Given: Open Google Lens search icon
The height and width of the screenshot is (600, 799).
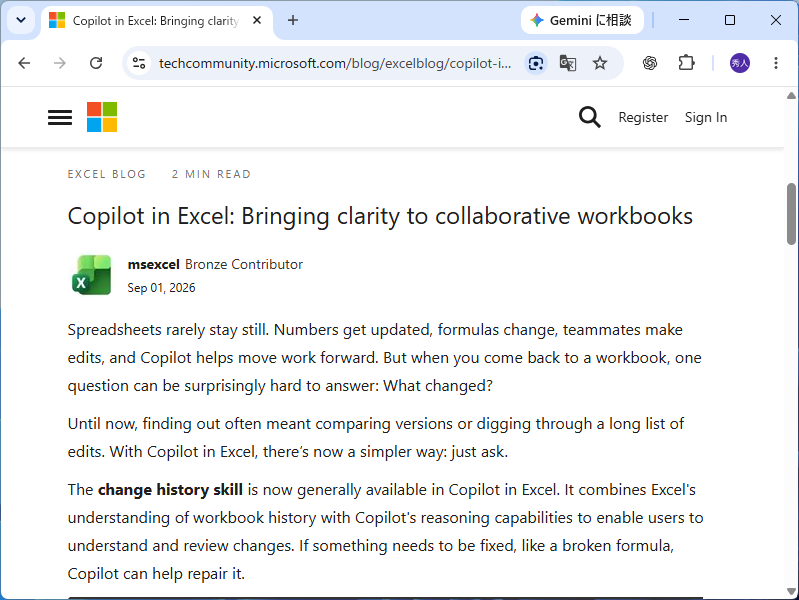Looking at the screenshot, I should pyautogui.click(x=536, y=63).
